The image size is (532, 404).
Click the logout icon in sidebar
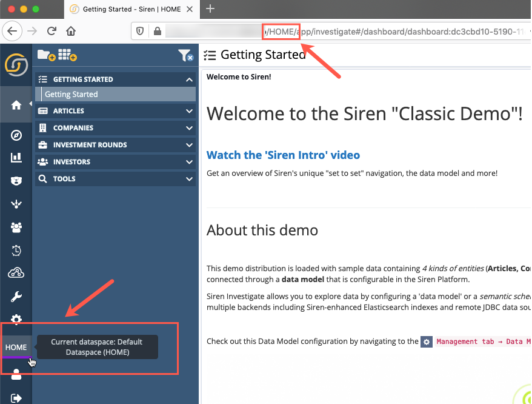[x=16, y=398]
